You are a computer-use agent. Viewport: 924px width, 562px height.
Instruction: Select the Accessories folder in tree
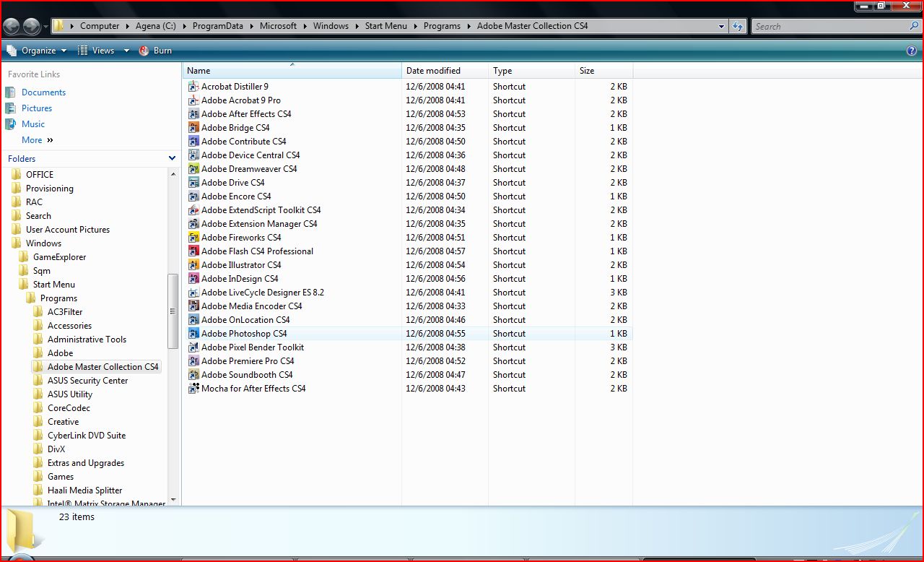69,325
